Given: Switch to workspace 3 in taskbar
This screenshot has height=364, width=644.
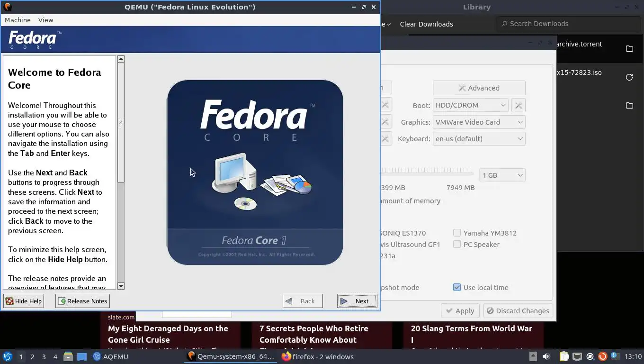Looking at the screenshot, I should (44, 356).
